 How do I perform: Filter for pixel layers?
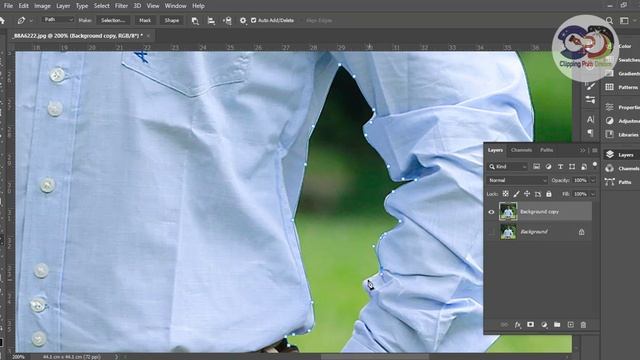[x=536, y=167]
